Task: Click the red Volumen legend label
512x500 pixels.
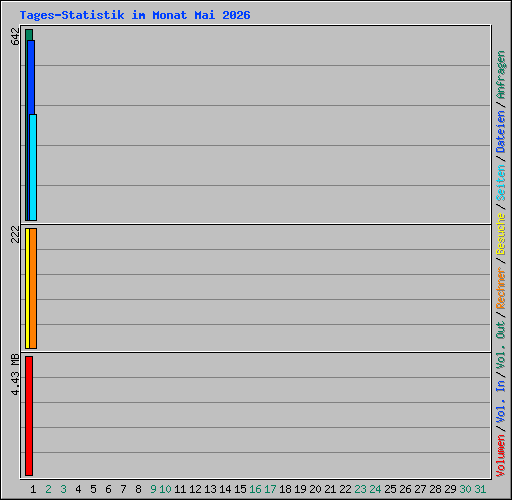Action: pyautogui.click(x=500, y=456)
